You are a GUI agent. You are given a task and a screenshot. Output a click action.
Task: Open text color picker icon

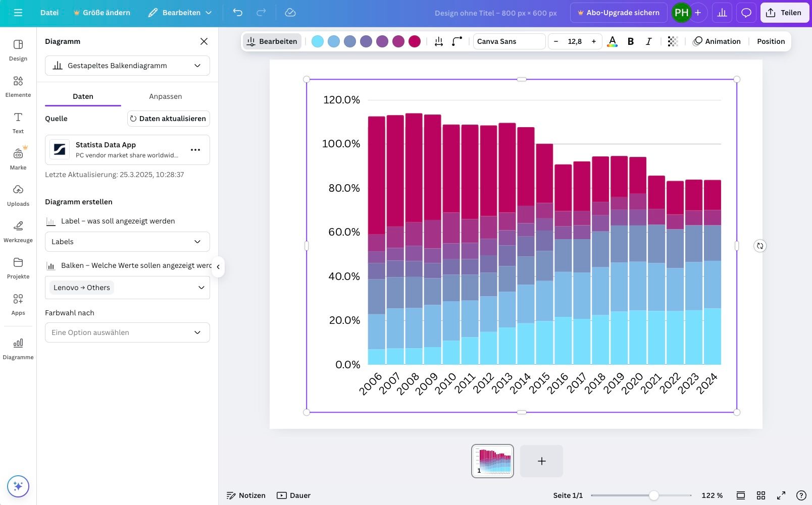(612, 41)
